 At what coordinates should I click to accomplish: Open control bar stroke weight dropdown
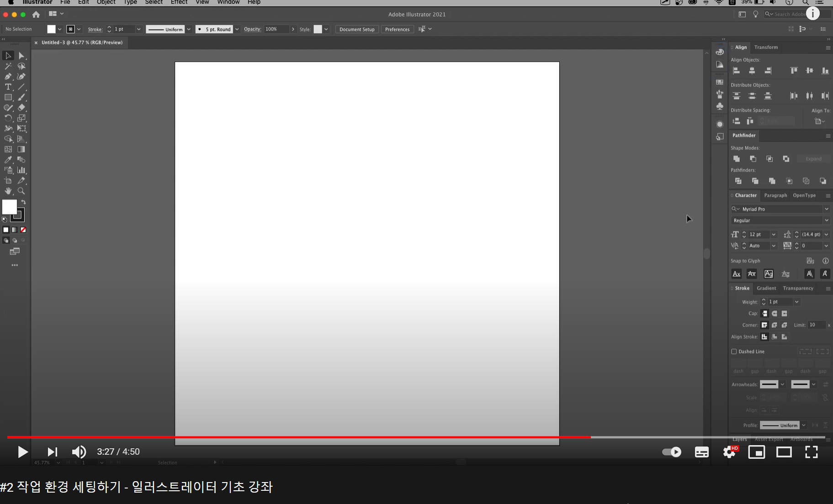138,29
